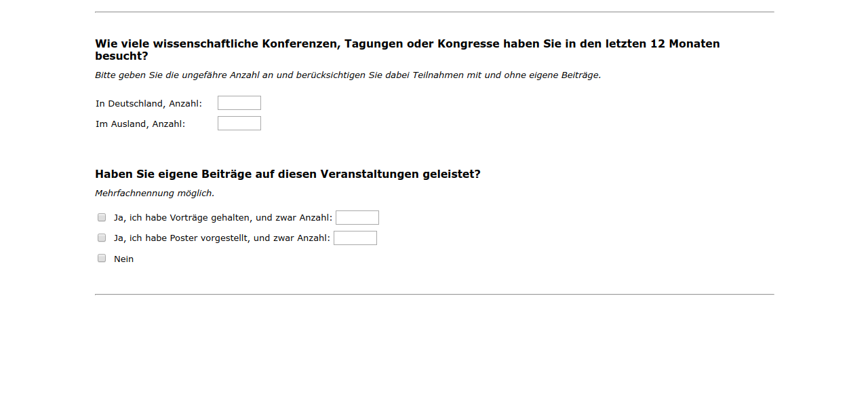Click the label 'Nein'
This screenshot has width=868, height=408.
pos(123,259)
